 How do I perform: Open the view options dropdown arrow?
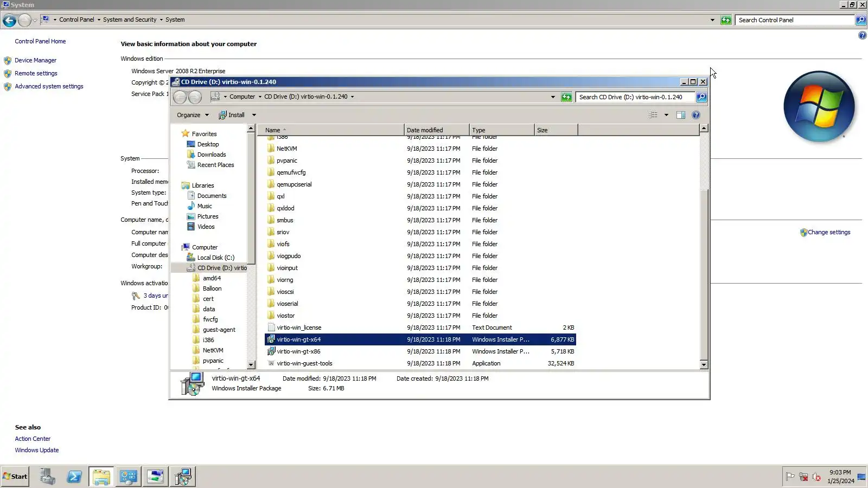[x=666, y=115]
